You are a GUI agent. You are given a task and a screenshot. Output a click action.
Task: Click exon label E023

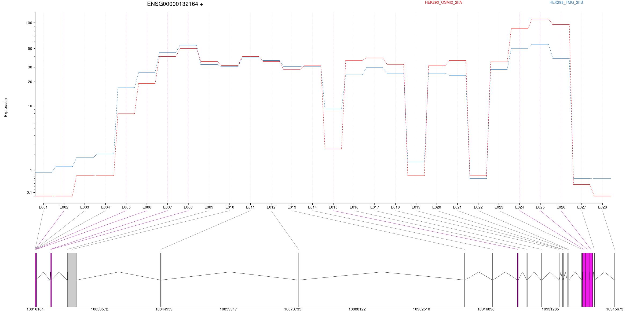tap(499, 207)
